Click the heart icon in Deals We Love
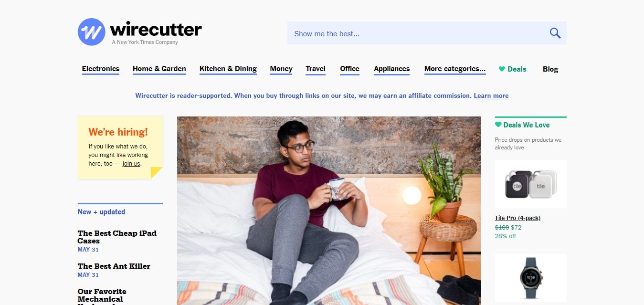 click(498, 125)
